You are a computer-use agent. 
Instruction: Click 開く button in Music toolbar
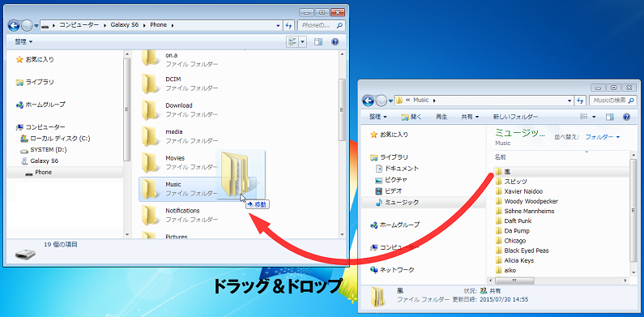point(412,118)
